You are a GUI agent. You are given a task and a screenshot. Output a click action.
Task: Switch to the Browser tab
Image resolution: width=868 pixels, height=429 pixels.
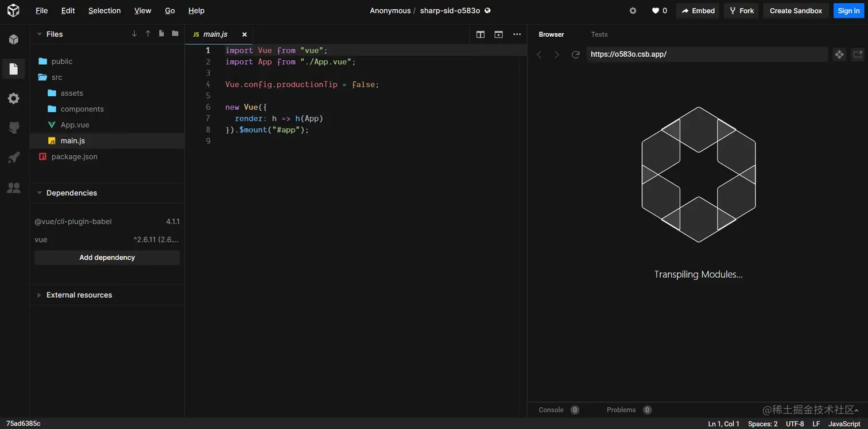click(x=551, y=34)
